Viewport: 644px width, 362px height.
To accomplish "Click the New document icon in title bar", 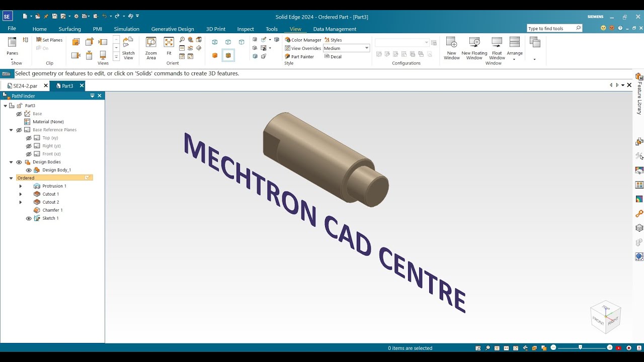I will click(x=25, y=16).
